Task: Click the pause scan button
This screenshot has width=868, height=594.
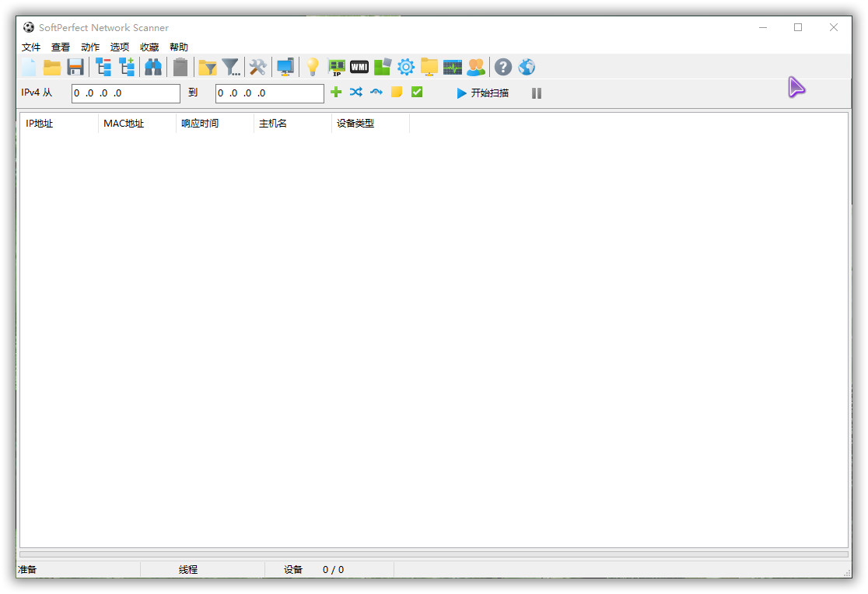Action: pos(537,93)
